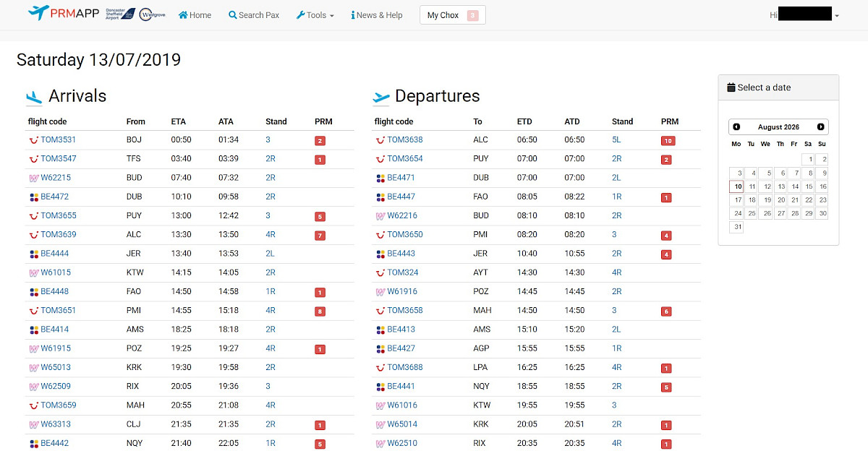Open arrival flight BE4414
This screenshot has width=868, height=451.
click(x=54, y=330)
